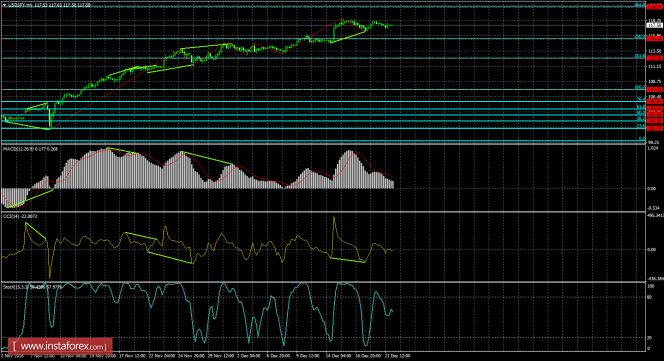
Task: Click the 0.00 level label on MACD scale
Action: pyautogui.click(x=652, y=189)
